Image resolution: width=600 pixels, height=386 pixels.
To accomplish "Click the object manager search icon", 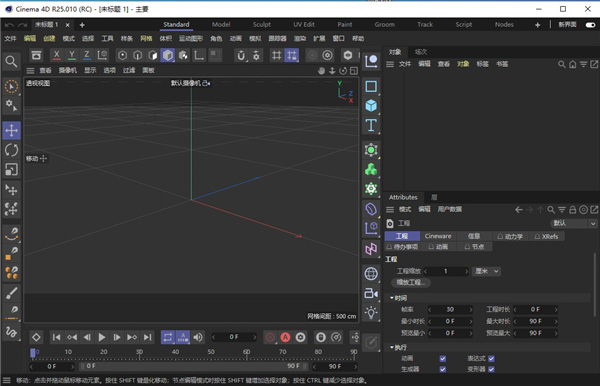I will click(561, 64).
